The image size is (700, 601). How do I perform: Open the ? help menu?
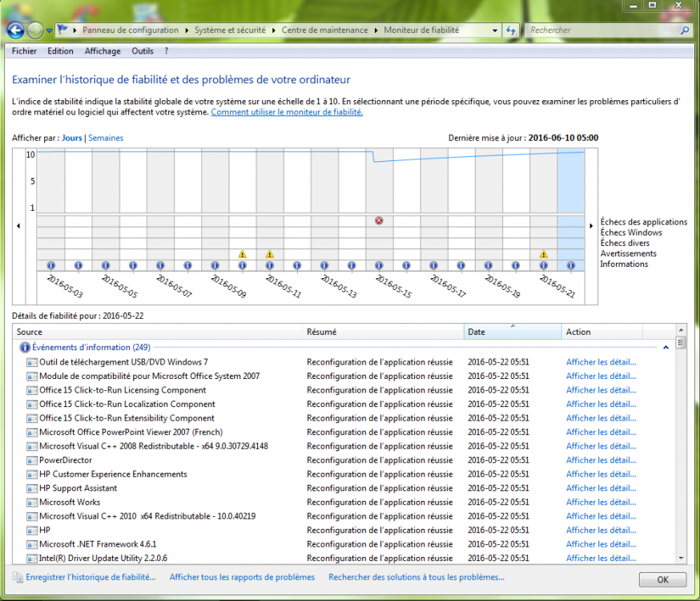click(x=166, y=51)
